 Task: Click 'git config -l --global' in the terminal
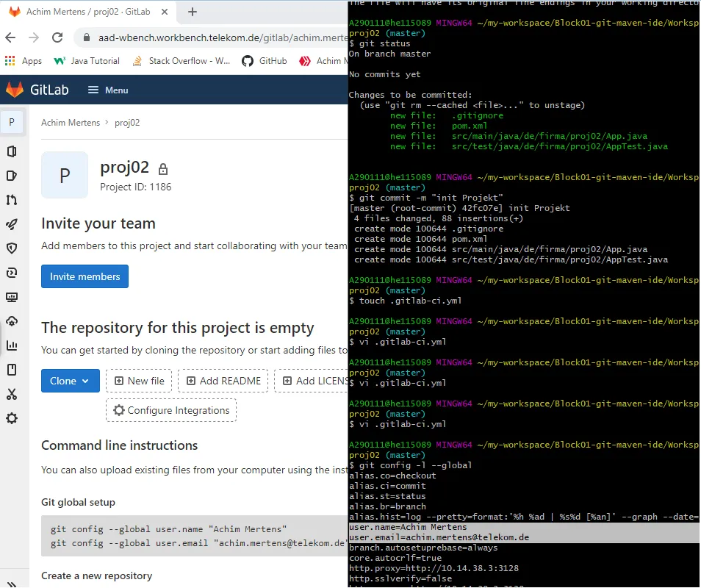pos(415,465)
